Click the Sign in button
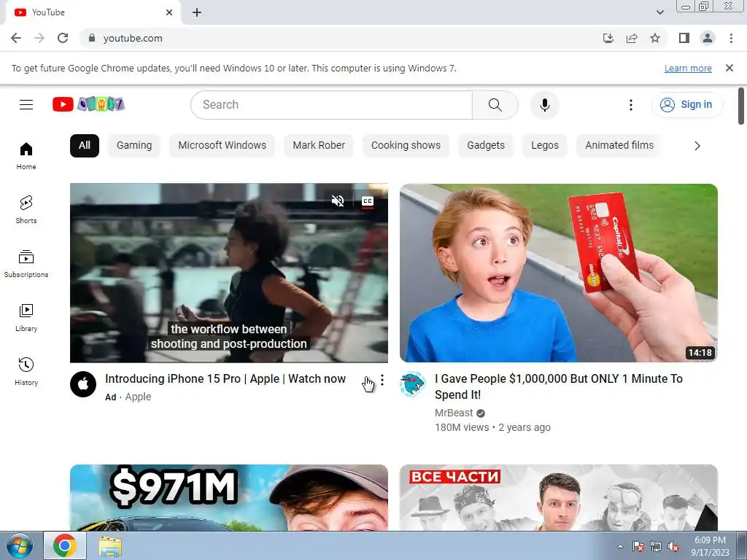 686,105
